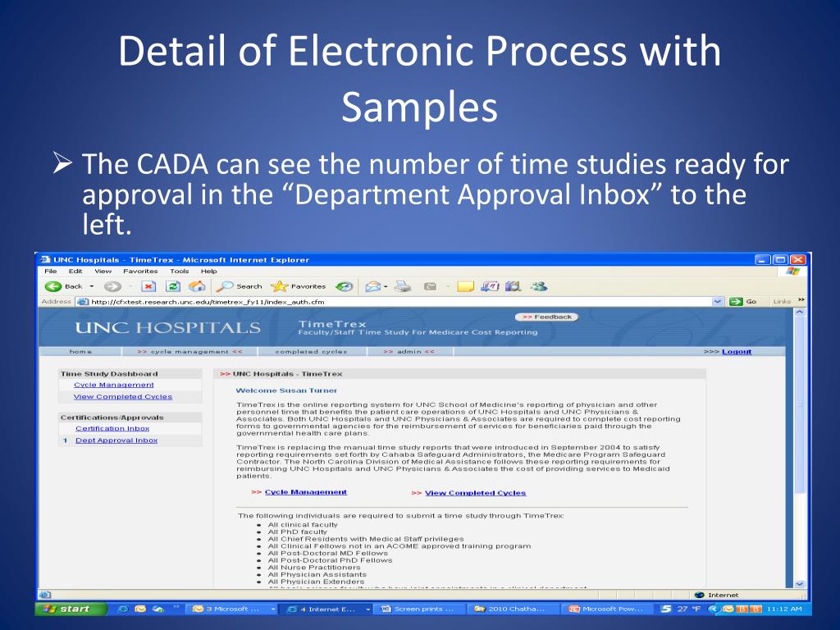The width and height of the screenshot is (840, 630).
Task: Open the '4 Internet E...' taskbar group dropdown
Action: coord(368,609)
